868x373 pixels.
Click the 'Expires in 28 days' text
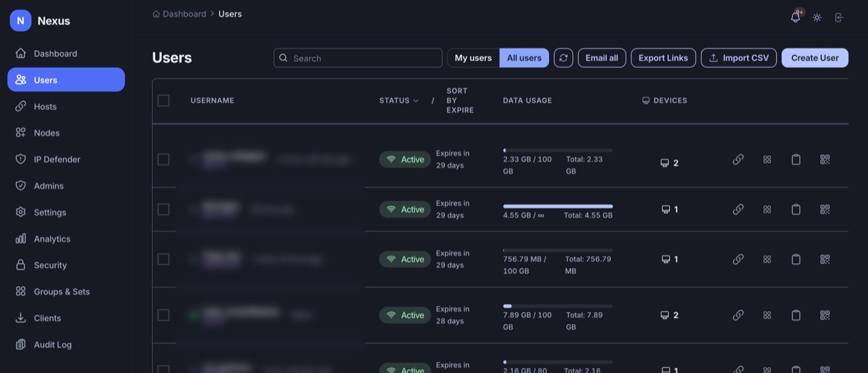(453, 315)
